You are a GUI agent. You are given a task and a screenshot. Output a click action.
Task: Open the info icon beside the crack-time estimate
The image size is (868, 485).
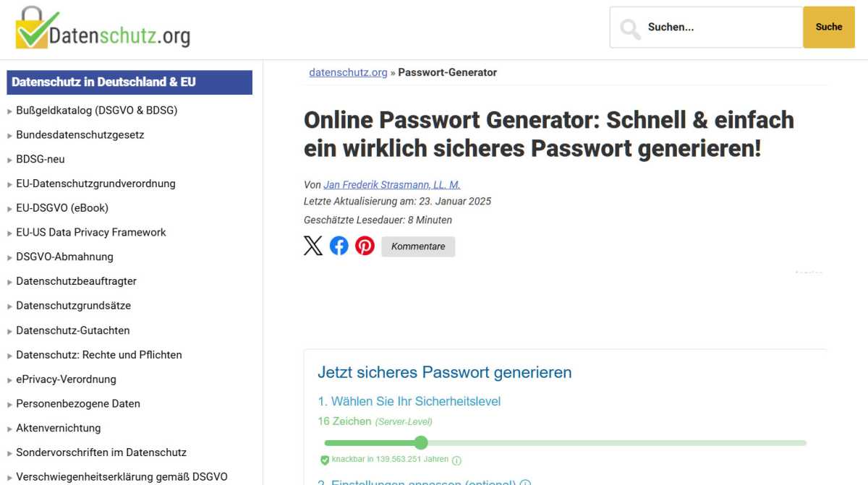point(456,459)
